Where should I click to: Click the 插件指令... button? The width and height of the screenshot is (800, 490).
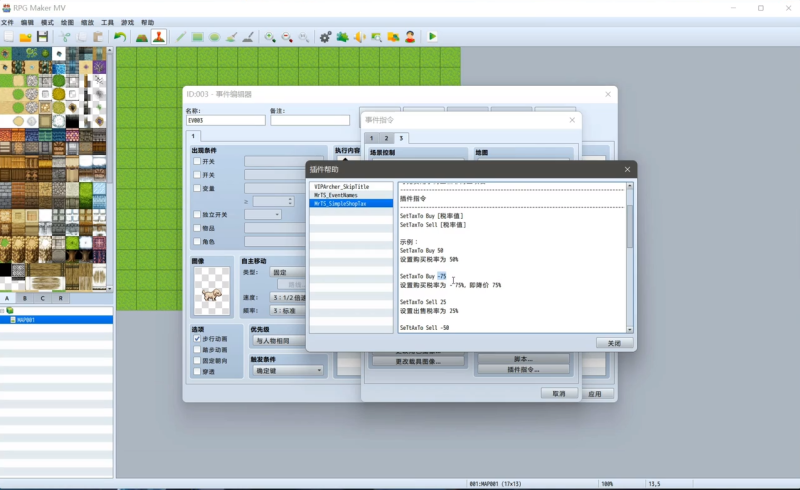(523, 370)
